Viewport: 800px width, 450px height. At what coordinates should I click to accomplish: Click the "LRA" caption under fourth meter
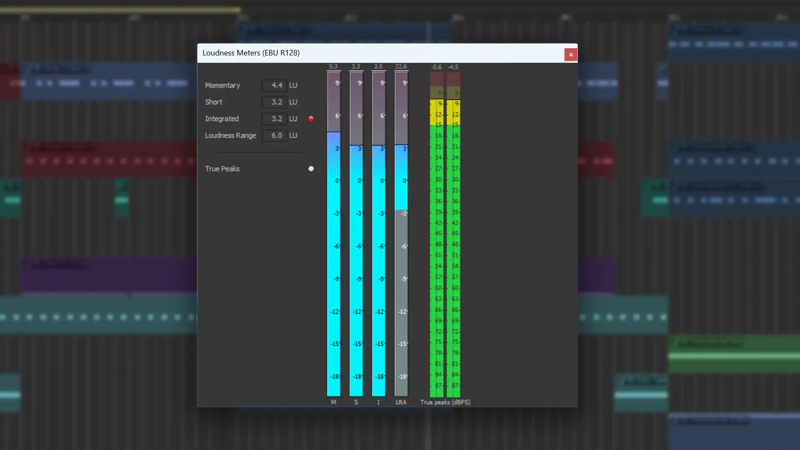tap(401, 402)
